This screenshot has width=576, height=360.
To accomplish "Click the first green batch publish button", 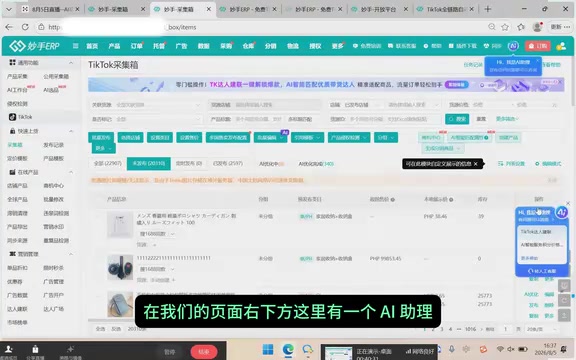I will click(101, 137).
